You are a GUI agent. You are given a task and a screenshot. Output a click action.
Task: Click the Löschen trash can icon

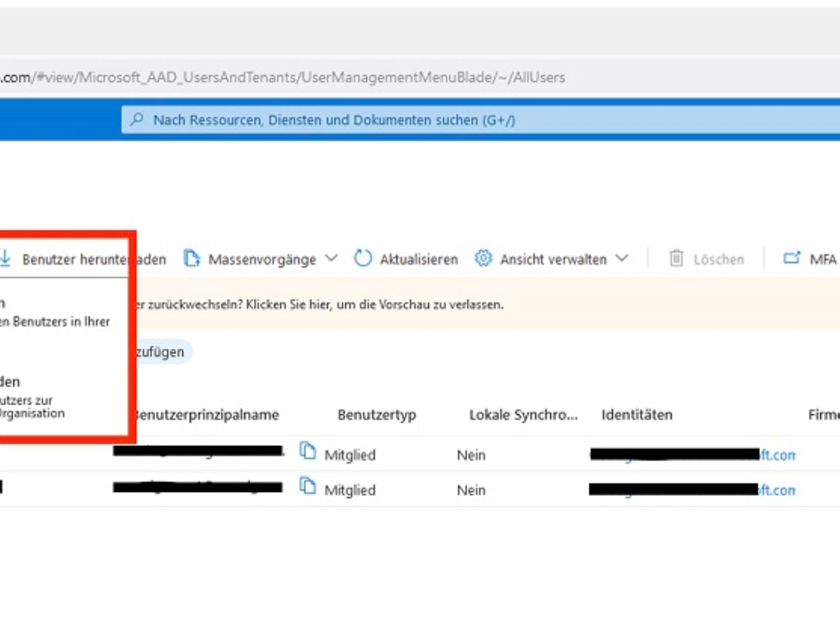pyautogui.click(x=675, y=259)
